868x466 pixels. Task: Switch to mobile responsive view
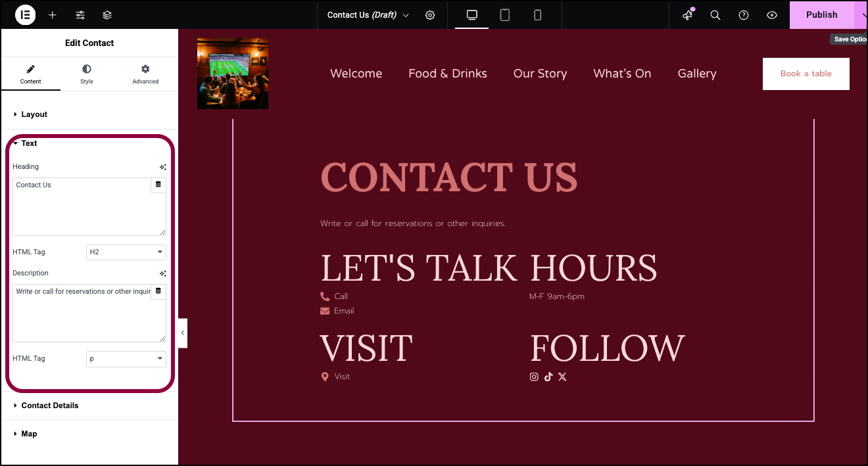[538, 15]
